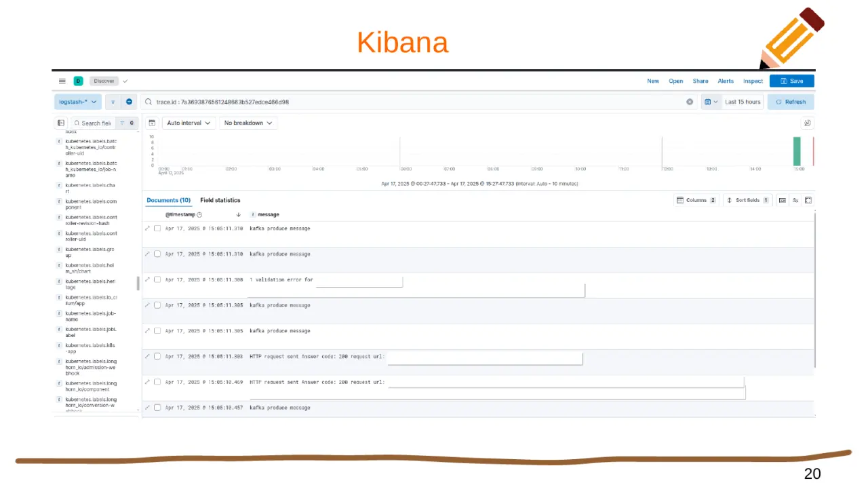Click the '1 validation error for' message text
The width and height of the screenshot is (868, 489).
point(281,279)
